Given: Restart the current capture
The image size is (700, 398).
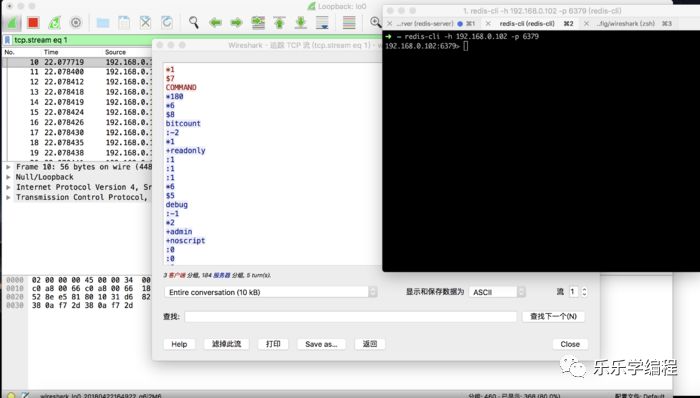Looking at the screenshot, I should [x=54, y=22].
